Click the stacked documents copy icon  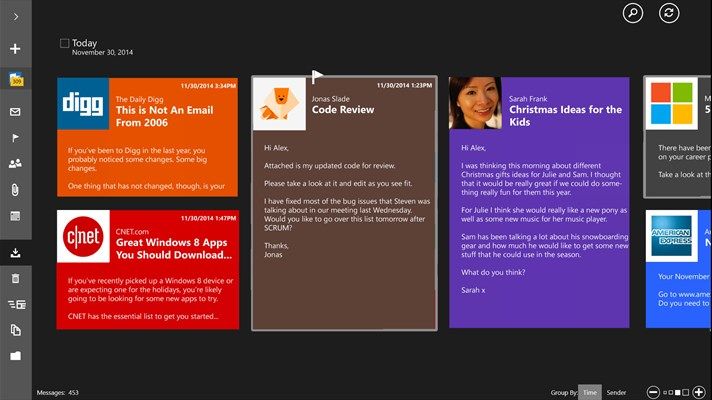coord(15,330)
